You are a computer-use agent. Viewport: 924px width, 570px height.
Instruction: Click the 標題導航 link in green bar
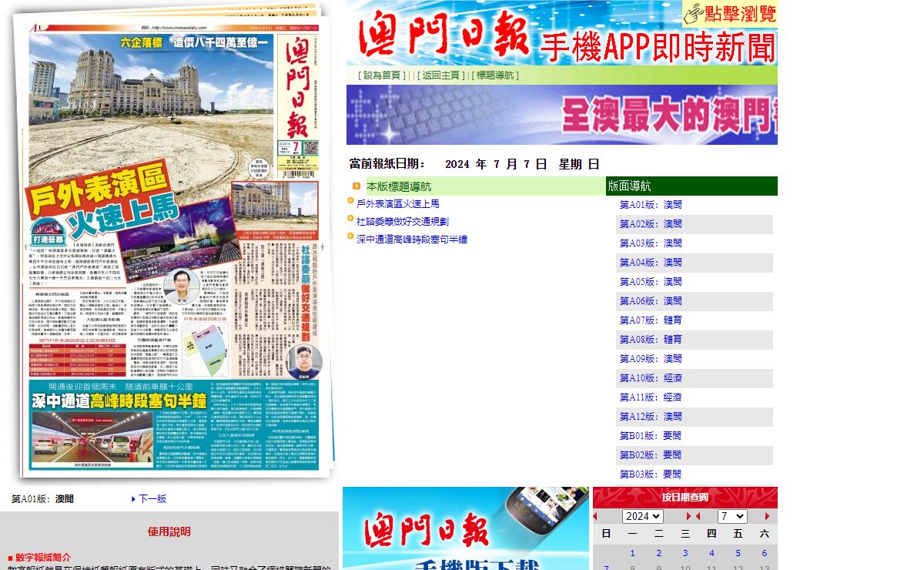click(x=496, y=75)
